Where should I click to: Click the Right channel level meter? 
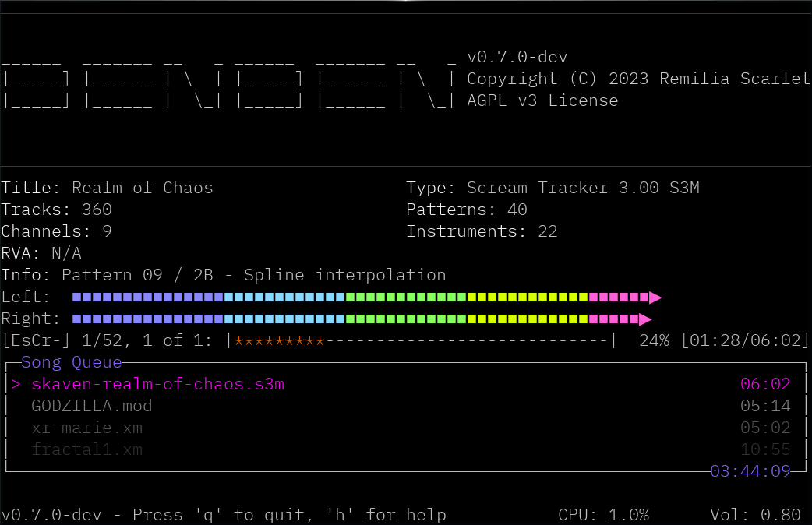click(x=358, y=319)
